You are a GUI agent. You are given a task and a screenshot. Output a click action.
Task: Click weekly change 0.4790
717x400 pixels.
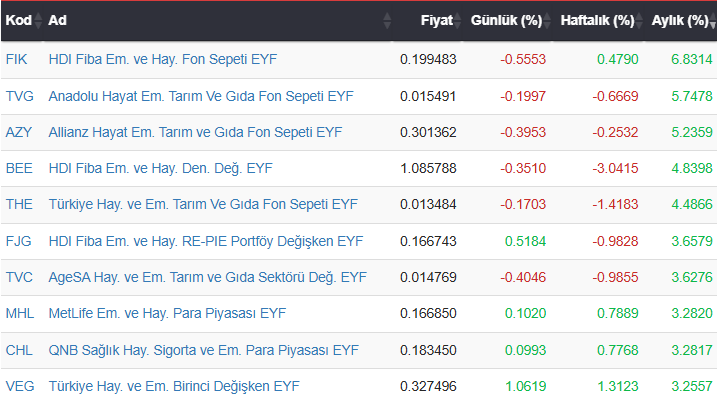(x=618, y=59)
